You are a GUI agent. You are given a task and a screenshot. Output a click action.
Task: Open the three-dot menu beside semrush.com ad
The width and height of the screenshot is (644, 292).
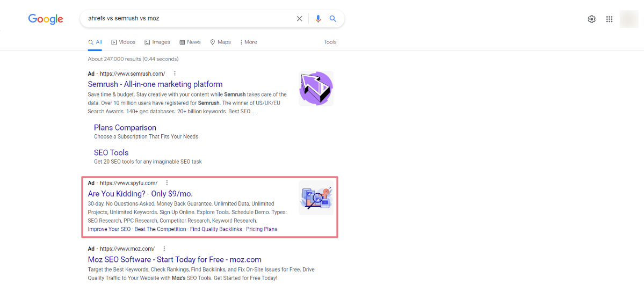tap(175, 74)
